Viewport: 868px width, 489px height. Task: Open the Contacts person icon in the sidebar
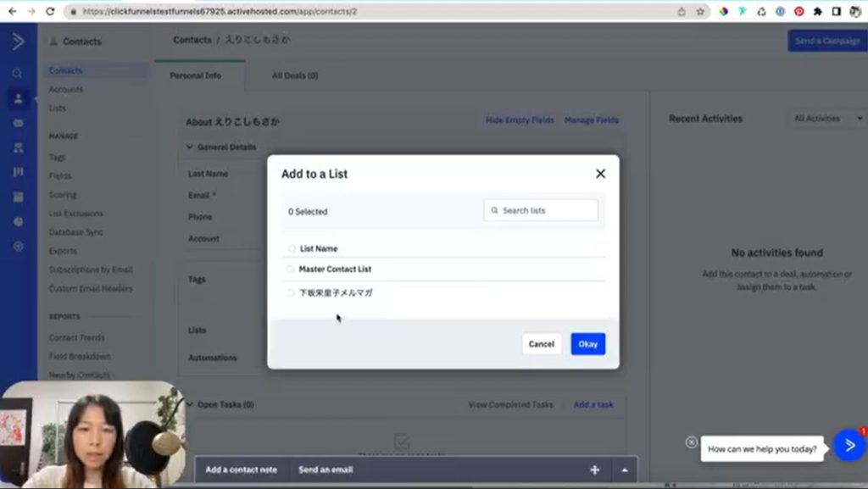pos(18,98)
